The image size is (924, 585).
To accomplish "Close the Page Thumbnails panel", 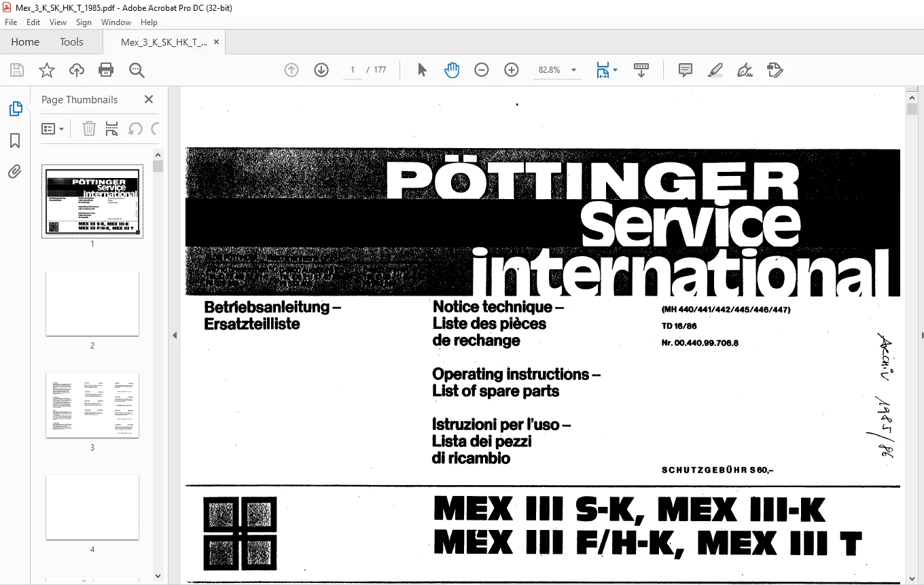I will tap(149, 99).
